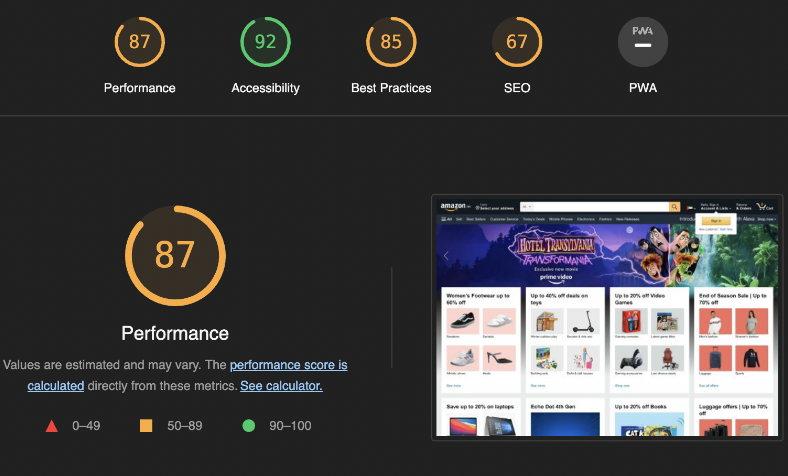
Task: Go to the Best Practices category label
Action: [391, 88]
